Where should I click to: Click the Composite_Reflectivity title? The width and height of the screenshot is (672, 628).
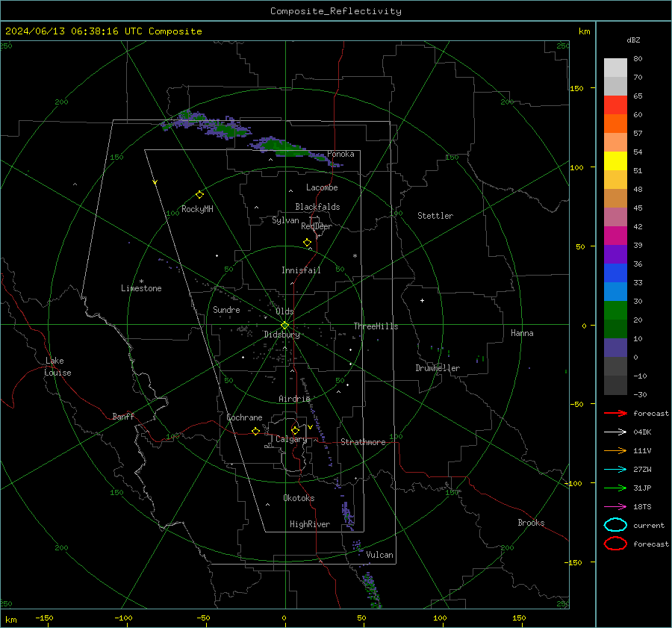tap(335, 11)
